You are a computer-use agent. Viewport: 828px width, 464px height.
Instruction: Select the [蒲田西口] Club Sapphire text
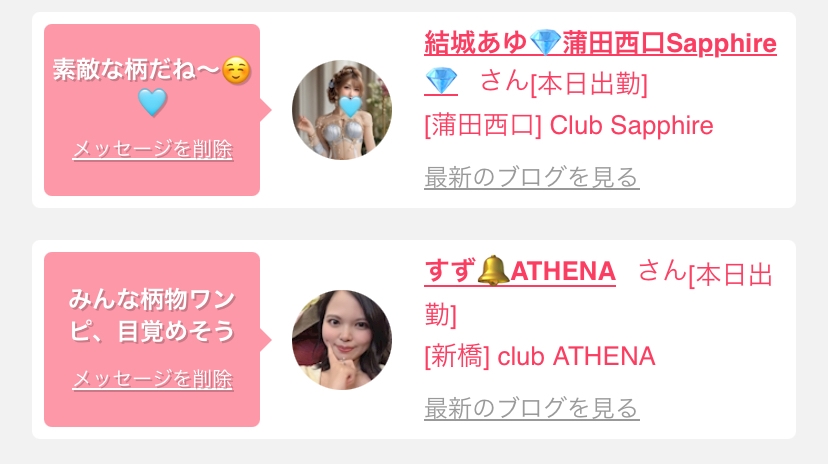[x=569, y=126]
